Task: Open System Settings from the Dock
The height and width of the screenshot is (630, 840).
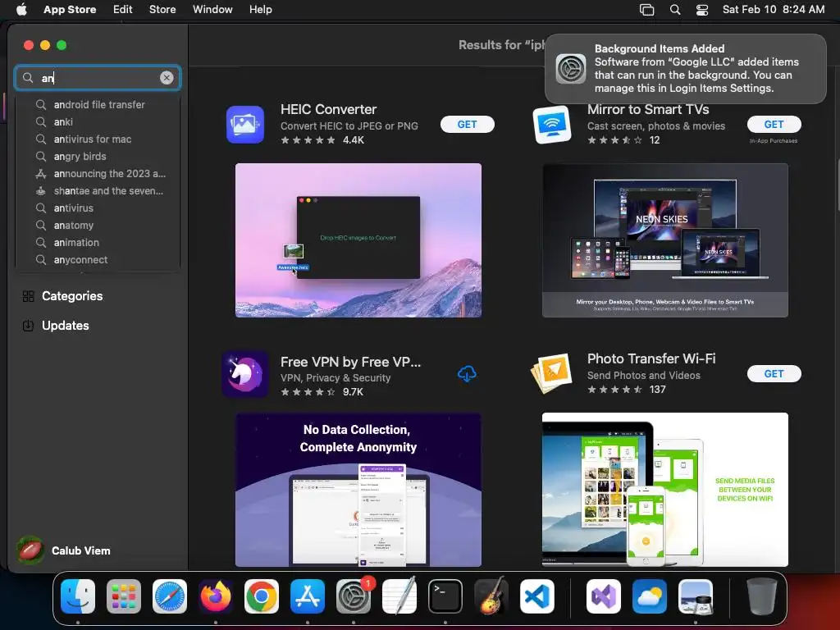Action: [x=354, y=596]
